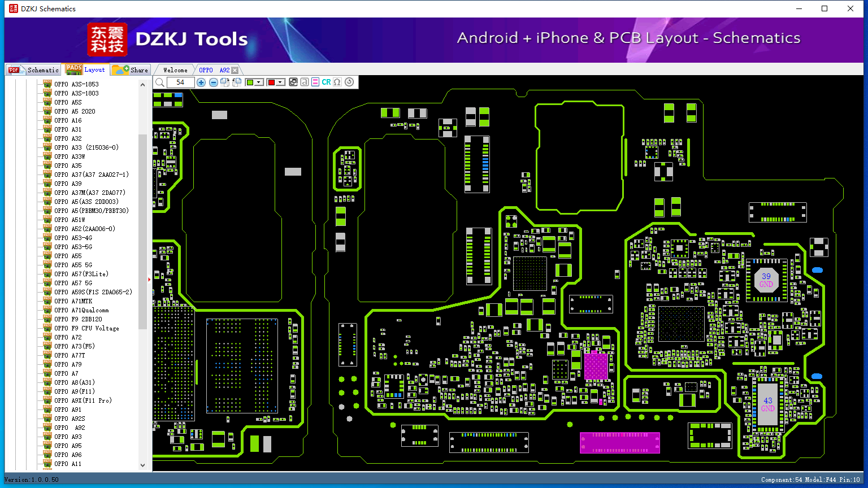The width and height of the screenshot is (868, 488).
Task: Select OPPO A96 in the model list
Action: point(68,455)
